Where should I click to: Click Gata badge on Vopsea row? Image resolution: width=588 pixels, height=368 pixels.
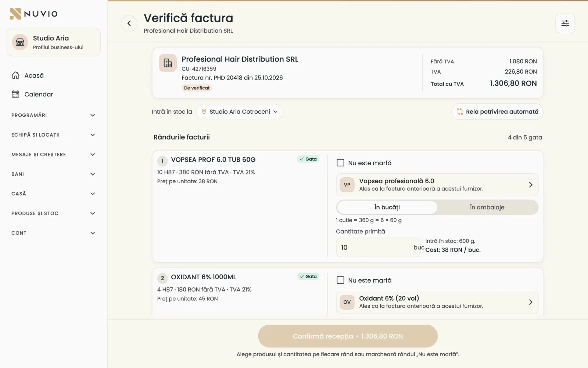[308, 159]
